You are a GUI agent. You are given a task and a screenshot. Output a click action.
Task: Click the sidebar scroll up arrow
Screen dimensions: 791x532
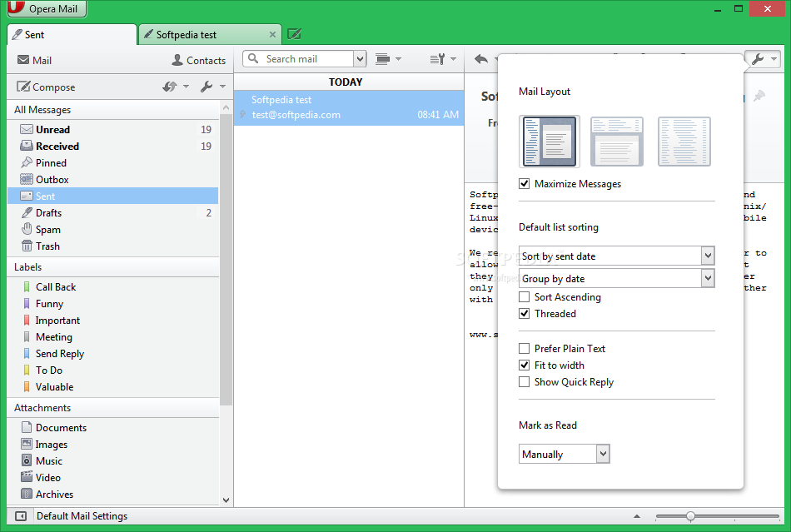coord(226,107)
